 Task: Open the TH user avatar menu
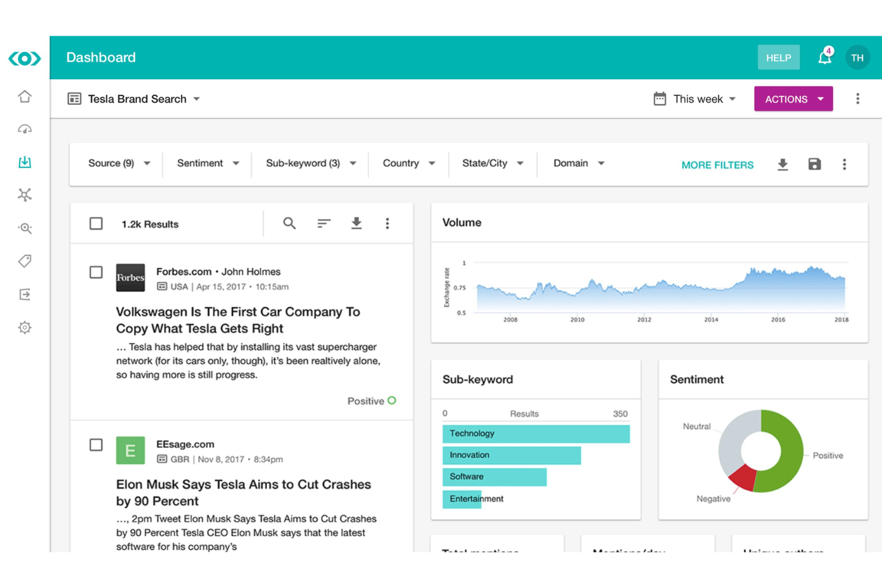858,58
